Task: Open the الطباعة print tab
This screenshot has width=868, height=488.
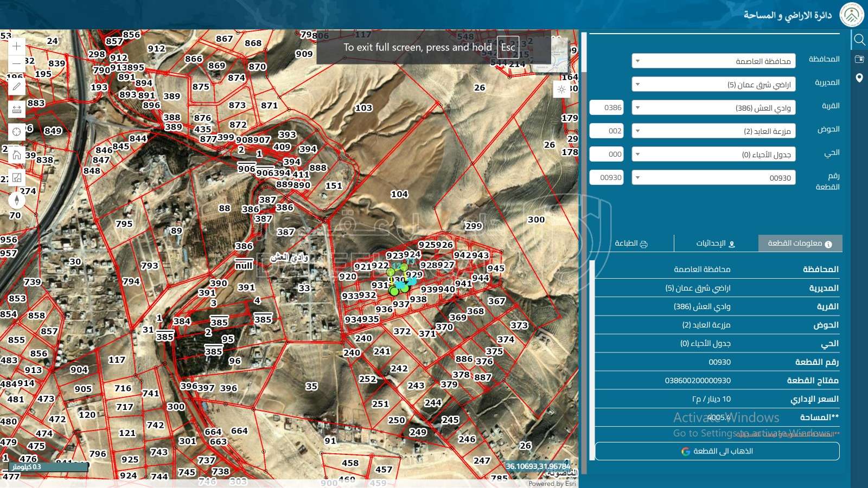Action: (x=631, y=243)
